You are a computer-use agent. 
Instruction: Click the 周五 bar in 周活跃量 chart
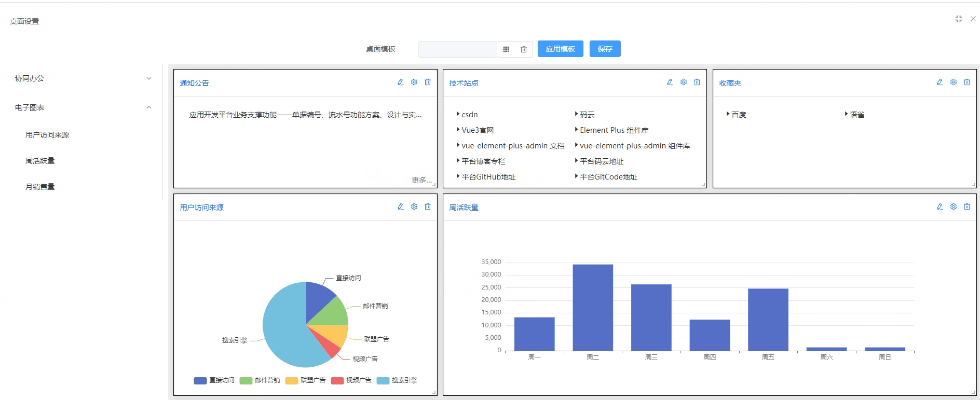point(768,320)
